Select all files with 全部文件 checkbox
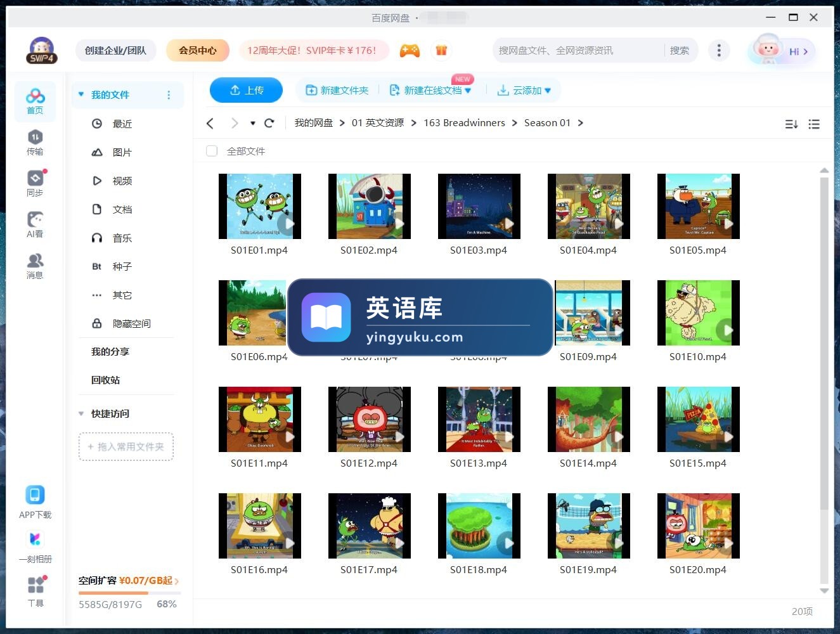Viewport: 840px width, 634px height. [212, 151]
